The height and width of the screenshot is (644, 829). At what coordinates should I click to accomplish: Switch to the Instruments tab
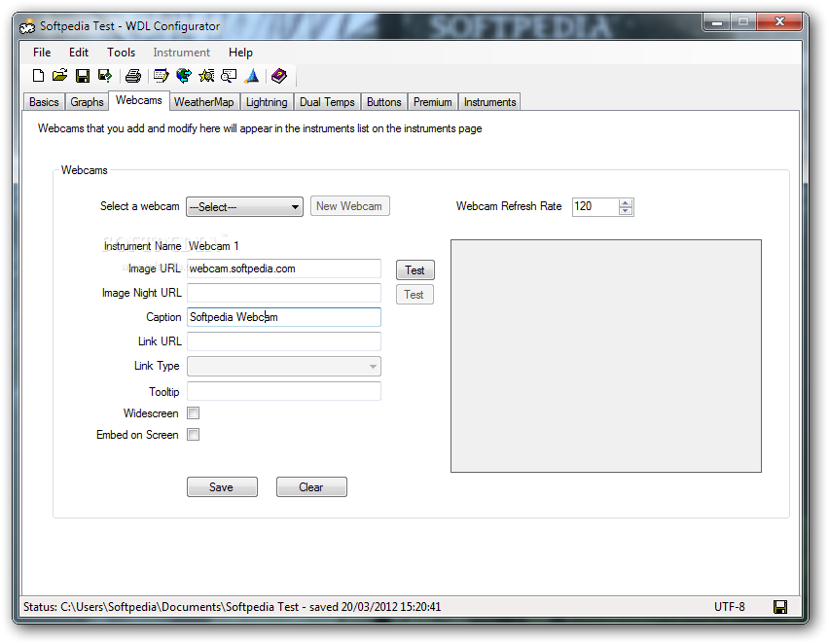pos(489,102)
